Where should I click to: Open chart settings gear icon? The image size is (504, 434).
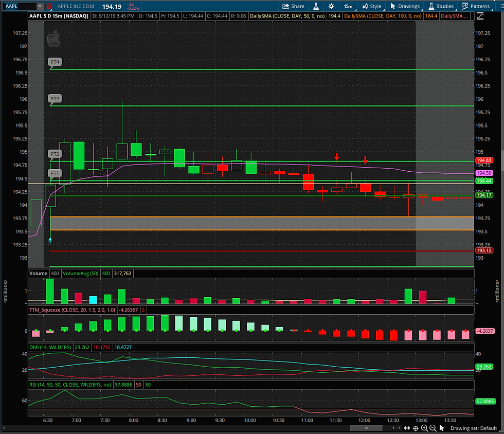(x=331, y=6)
